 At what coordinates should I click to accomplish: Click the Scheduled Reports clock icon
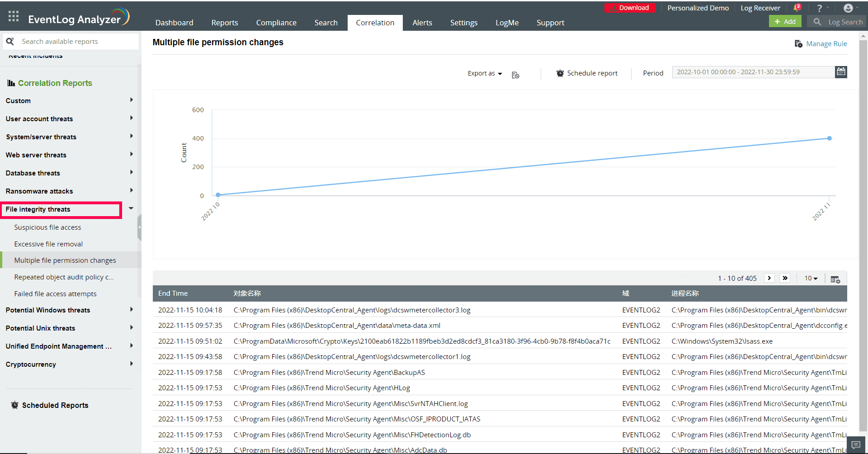15,405
